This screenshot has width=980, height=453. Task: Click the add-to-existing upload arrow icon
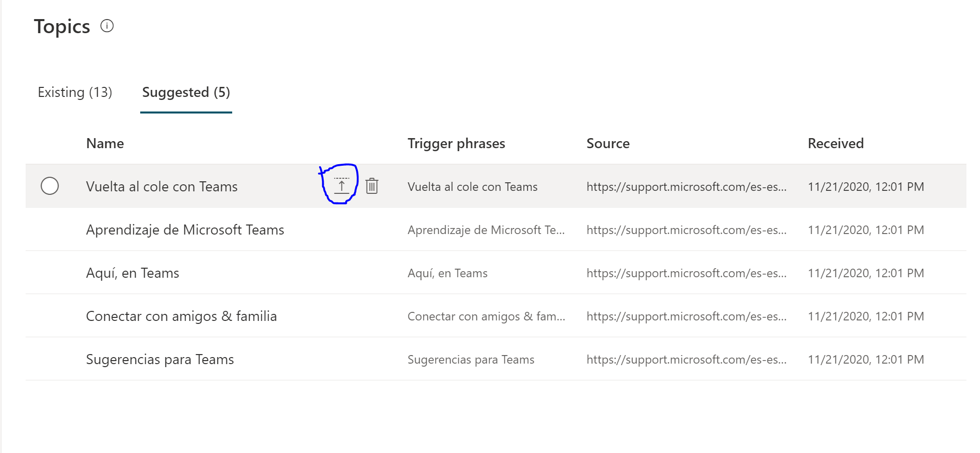click(342, 186)
